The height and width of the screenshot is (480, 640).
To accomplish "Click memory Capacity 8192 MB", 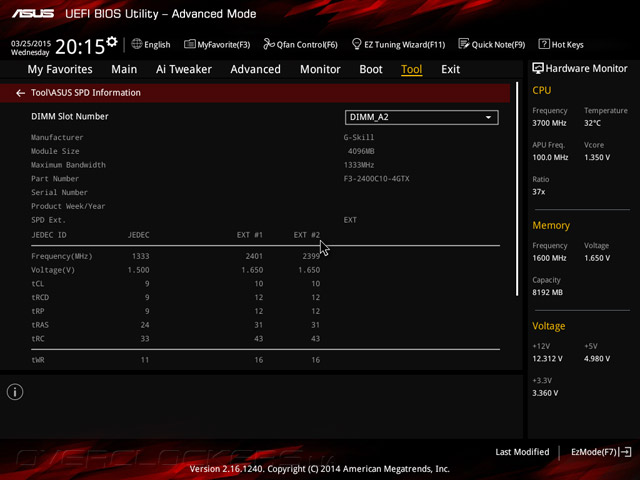I will click(x=547, y=292).
